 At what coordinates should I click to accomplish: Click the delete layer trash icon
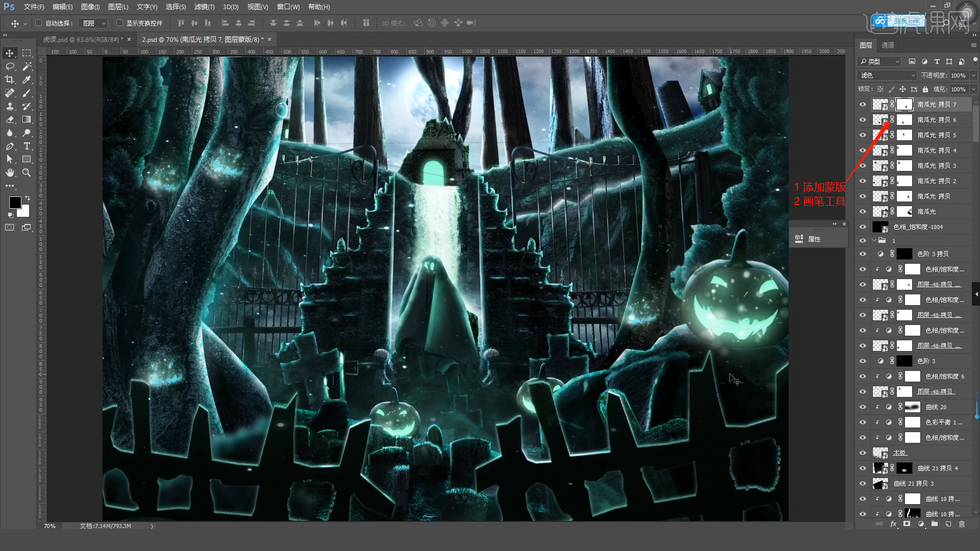(962, 524)
